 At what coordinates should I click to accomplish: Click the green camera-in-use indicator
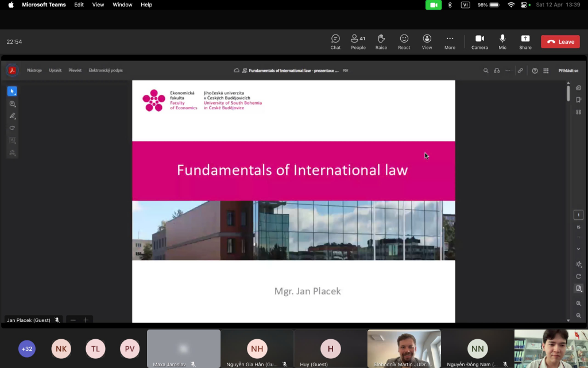point(434,5)
